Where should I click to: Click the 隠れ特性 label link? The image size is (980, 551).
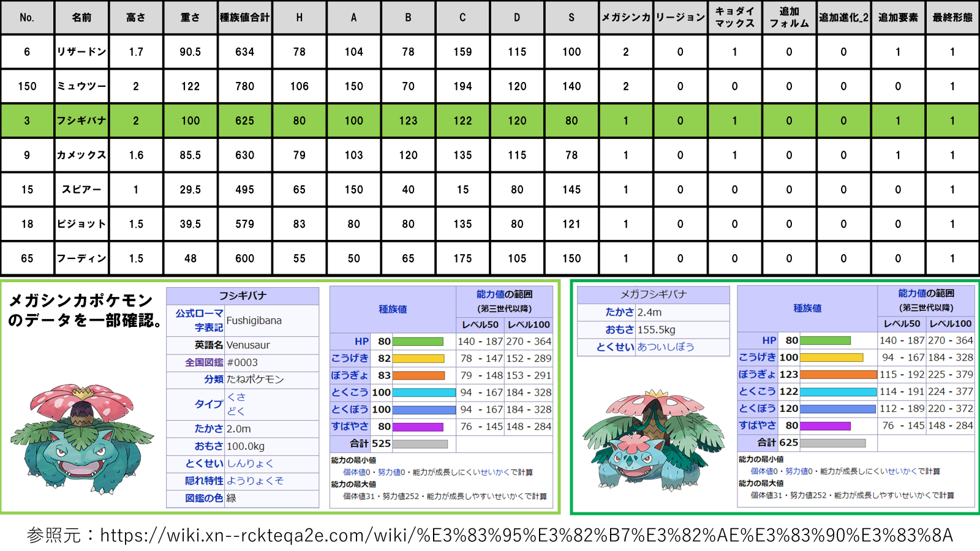click(204, 481)
